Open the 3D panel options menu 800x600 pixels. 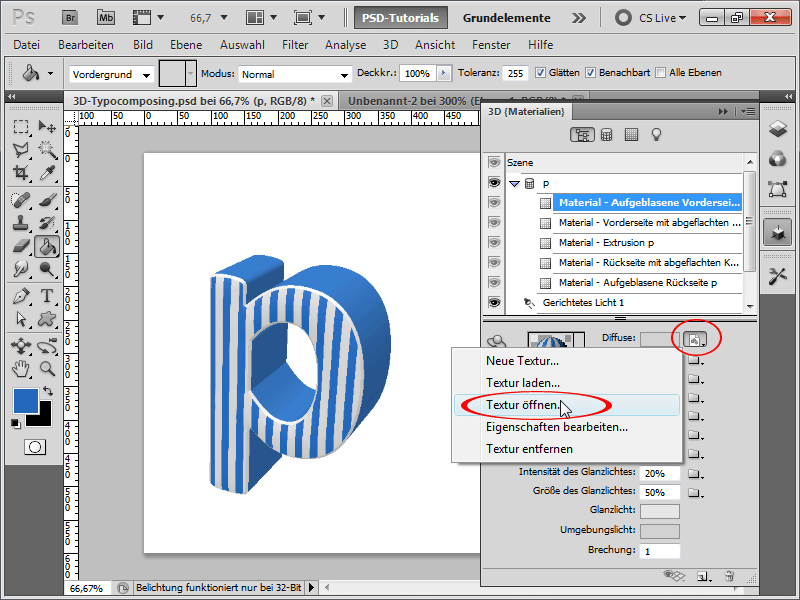click(x=748, y=111)
